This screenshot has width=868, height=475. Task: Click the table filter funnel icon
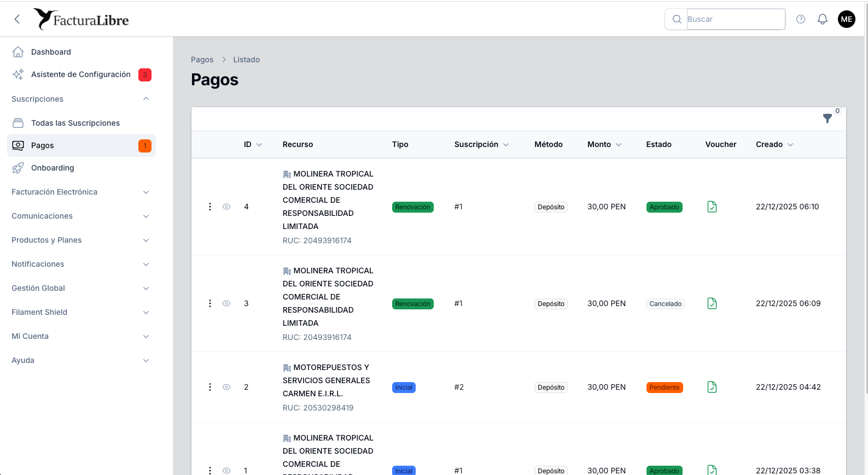pyautogui.click(x=827, y=118)
